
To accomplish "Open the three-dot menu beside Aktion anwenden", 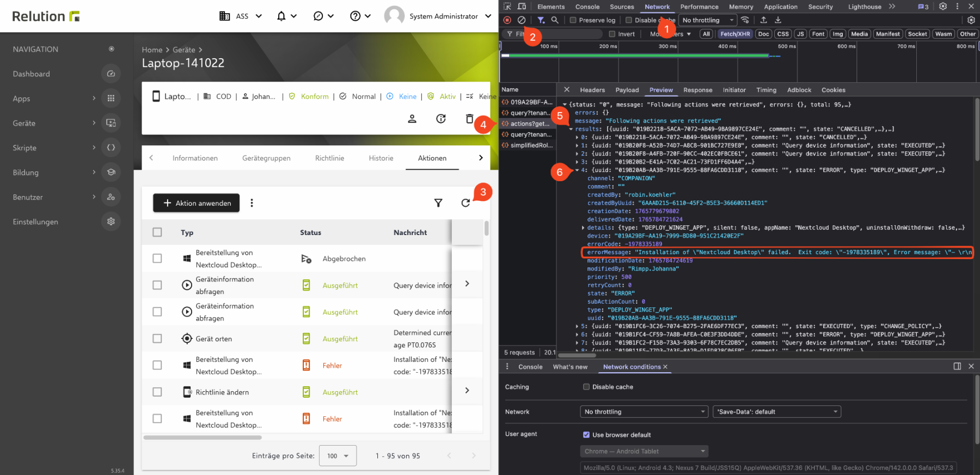I will tap(252, 203).
